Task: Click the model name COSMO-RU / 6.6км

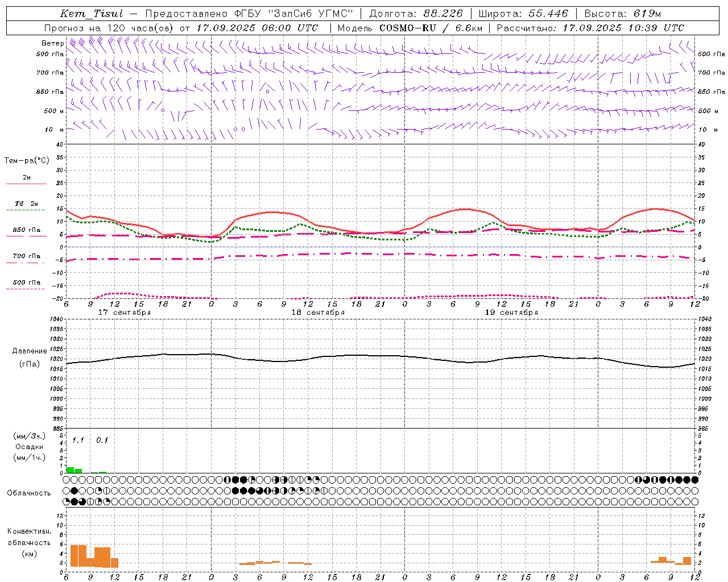Action: pos(431,28)
